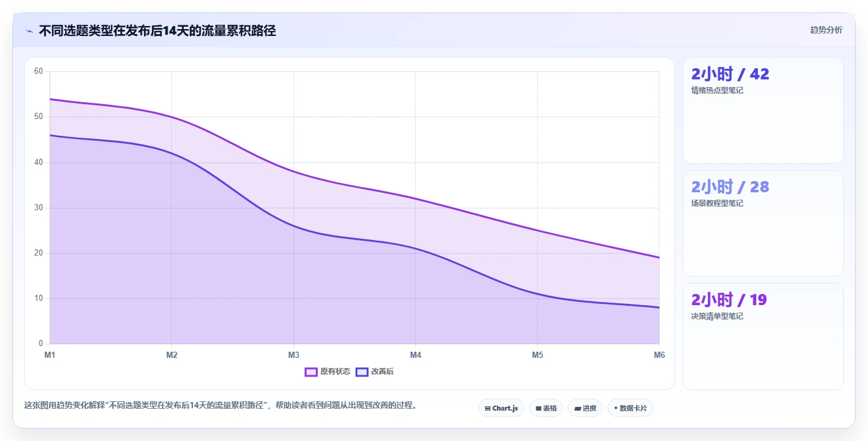
Task: Click the 原有状态 line point at M2
Action: (x=172, y=117)
